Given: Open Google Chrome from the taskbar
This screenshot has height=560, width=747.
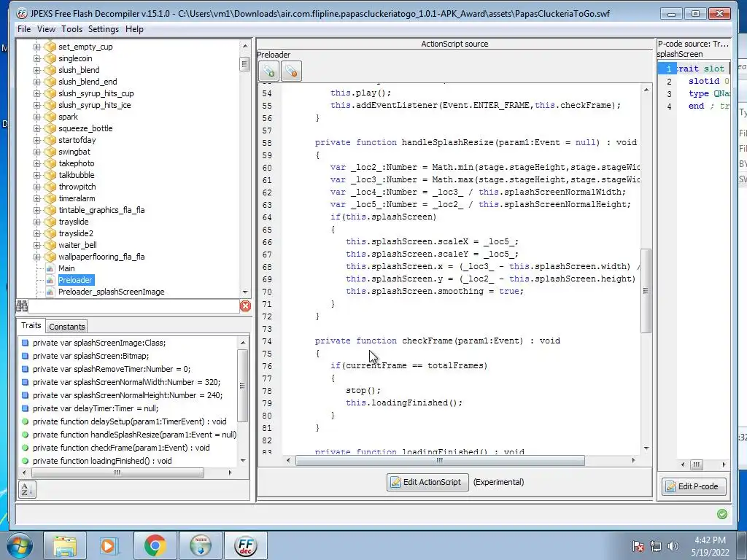Looking at the screenshot, I should tap(155, 545).
